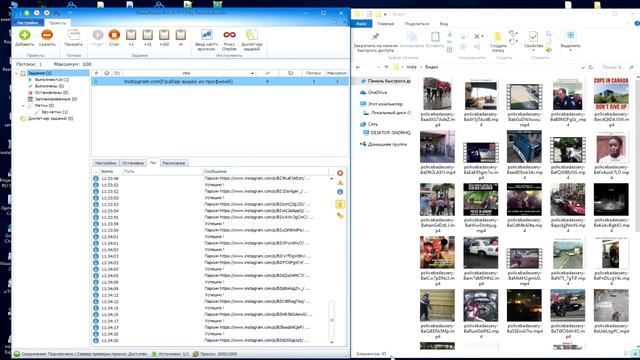Image resolution: width=640 pixels, height=360 pixels.
Task: Open the Выделить dropdown in Explorer
Action: click(570, 51)
